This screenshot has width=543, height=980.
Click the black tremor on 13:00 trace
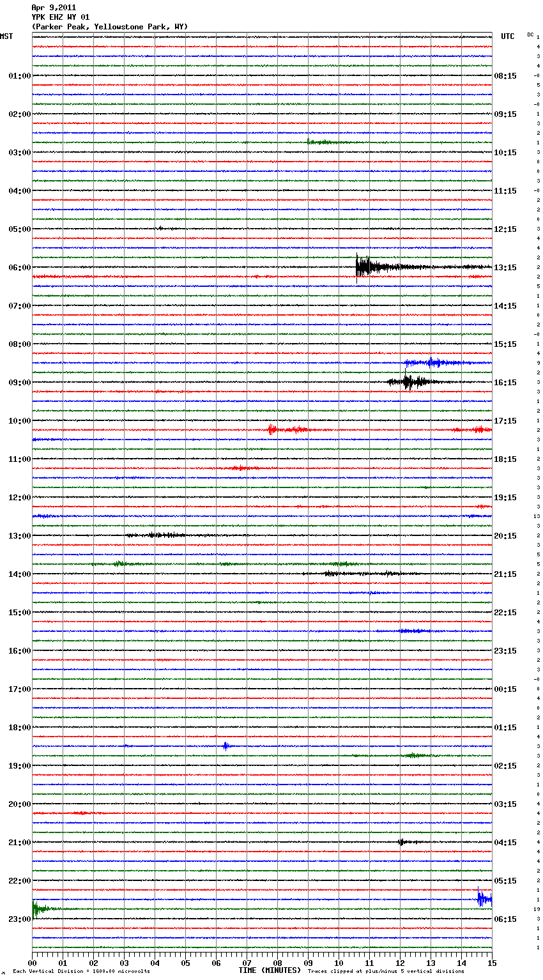pos(157,535)
